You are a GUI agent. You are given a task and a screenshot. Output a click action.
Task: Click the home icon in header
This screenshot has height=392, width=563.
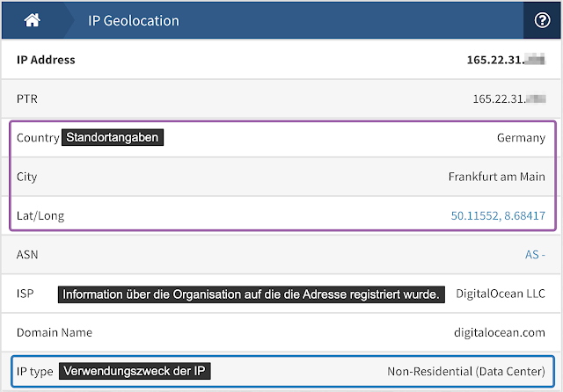[29, 19]
